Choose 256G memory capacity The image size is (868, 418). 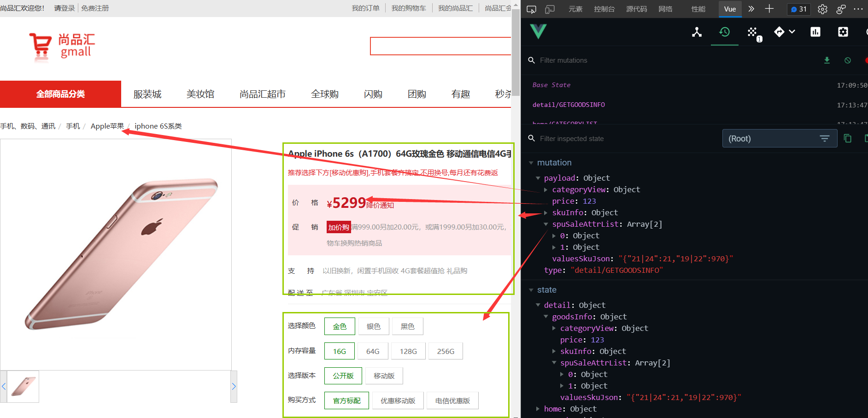coord(446,351)
